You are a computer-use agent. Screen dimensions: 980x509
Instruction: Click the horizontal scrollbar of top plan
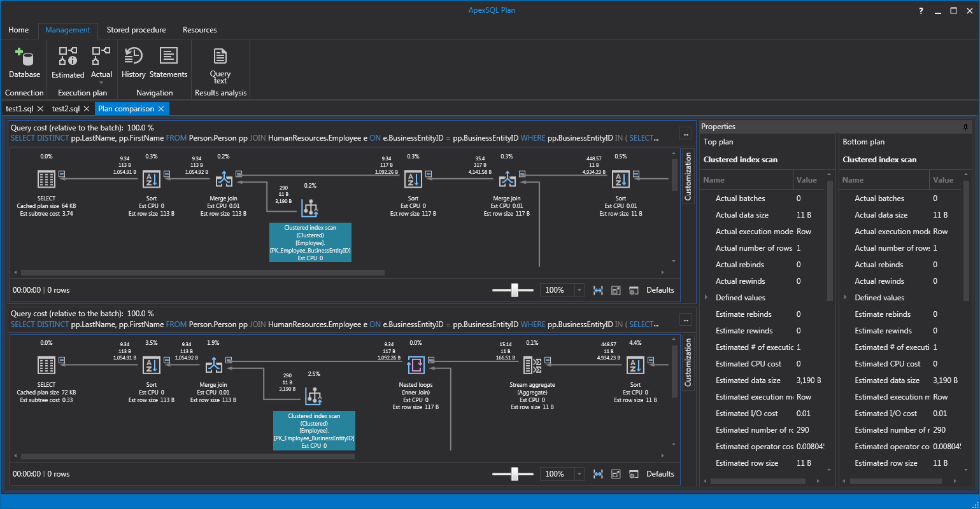point(202,272)
